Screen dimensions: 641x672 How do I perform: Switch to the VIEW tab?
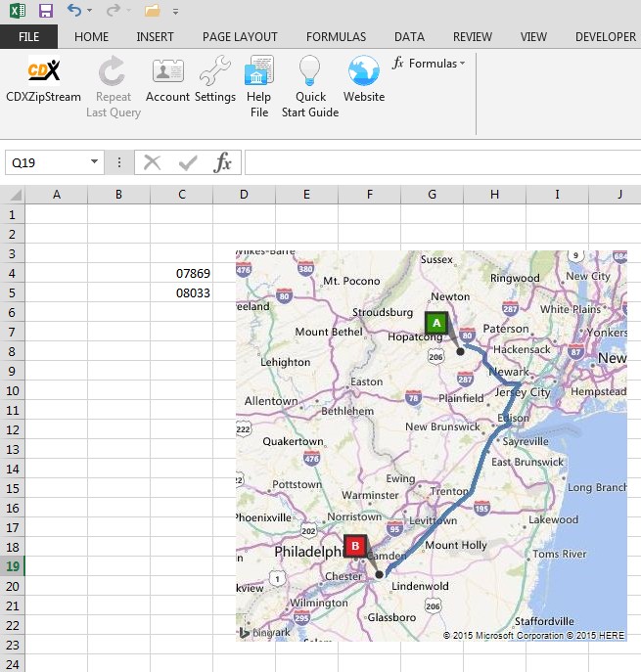[533, 37]
